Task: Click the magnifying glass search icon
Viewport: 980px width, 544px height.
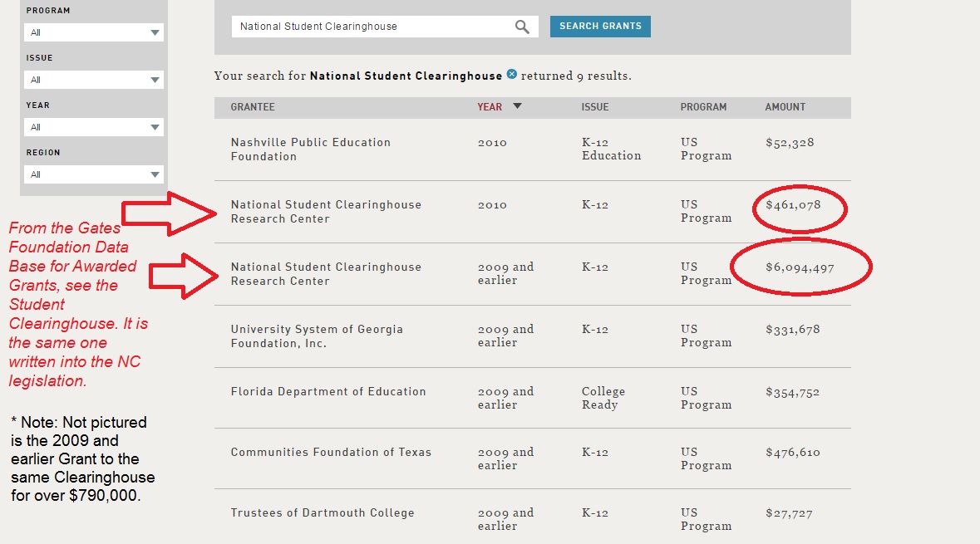Action: (522, 27)
